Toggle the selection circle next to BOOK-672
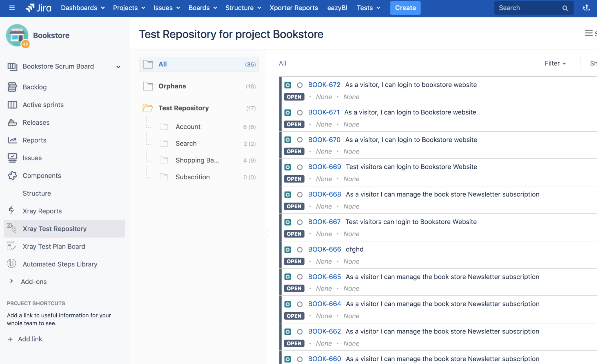The image size is (597, 364). 300,85
